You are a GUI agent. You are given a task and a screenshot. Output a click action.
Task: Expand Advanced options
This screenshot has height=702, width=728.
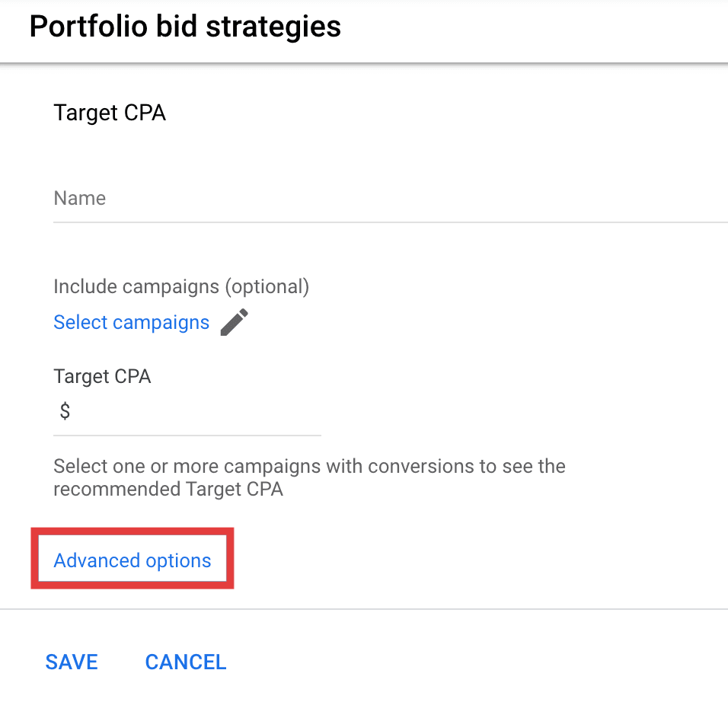click(x=133, y=560)
